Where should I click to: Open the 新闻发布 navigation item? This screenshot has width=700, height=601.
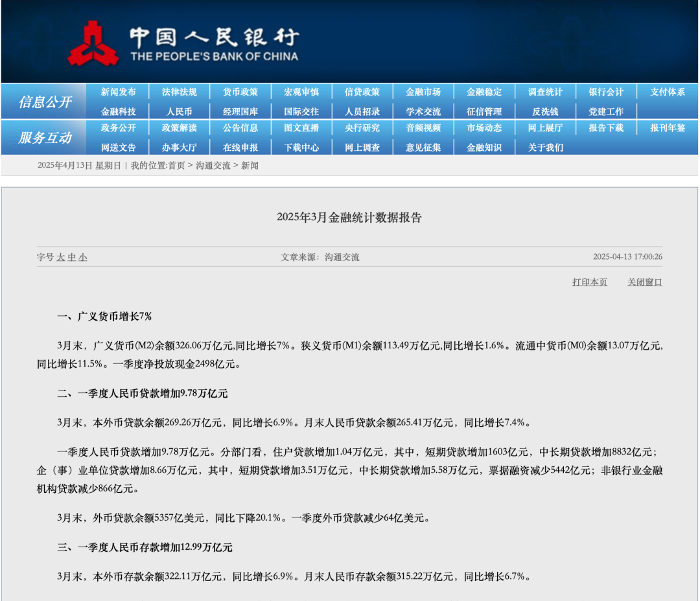pos(117,92)
